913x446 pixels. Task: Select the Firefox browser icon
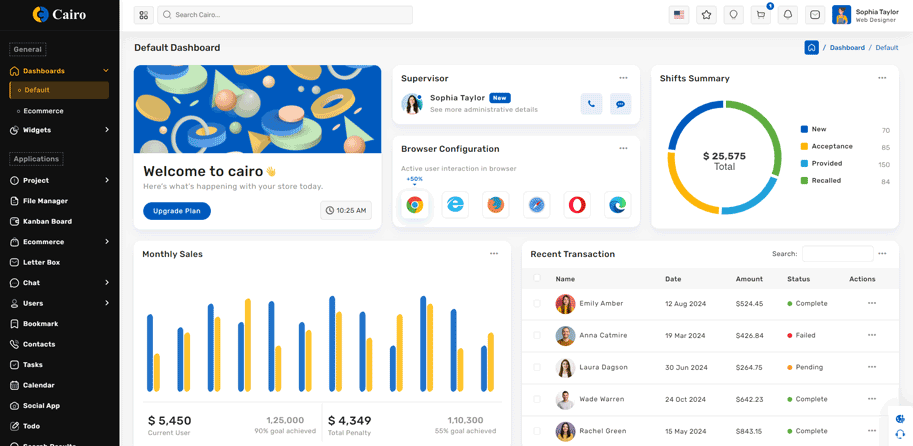point(496,205)
